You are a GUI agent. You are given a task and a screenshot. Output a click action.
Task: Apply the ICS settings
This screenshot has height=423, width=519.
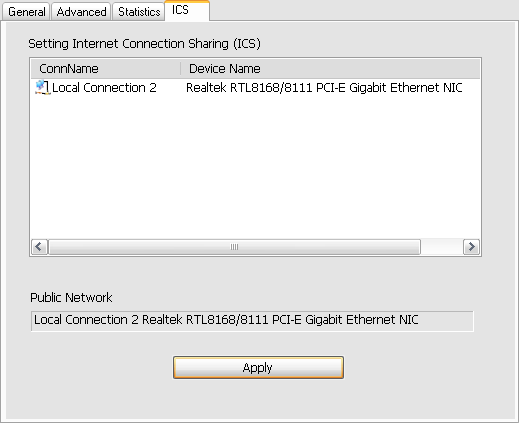click(258, 367)
